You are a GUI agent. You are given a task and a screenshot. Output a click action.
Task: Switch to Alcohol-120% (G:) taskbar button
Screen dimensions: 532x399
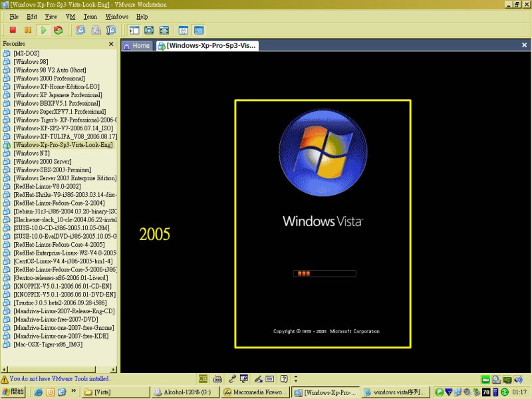click(186, 392)
